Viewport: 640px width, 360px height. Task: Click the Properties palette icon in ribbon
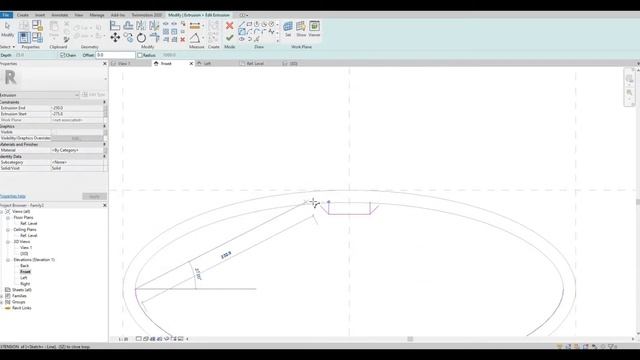tap(24, 38)
